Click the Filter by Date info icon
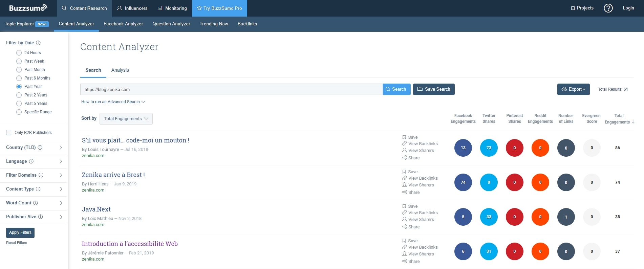Viewport: 644px width, 269px height. tap(38, 43)
